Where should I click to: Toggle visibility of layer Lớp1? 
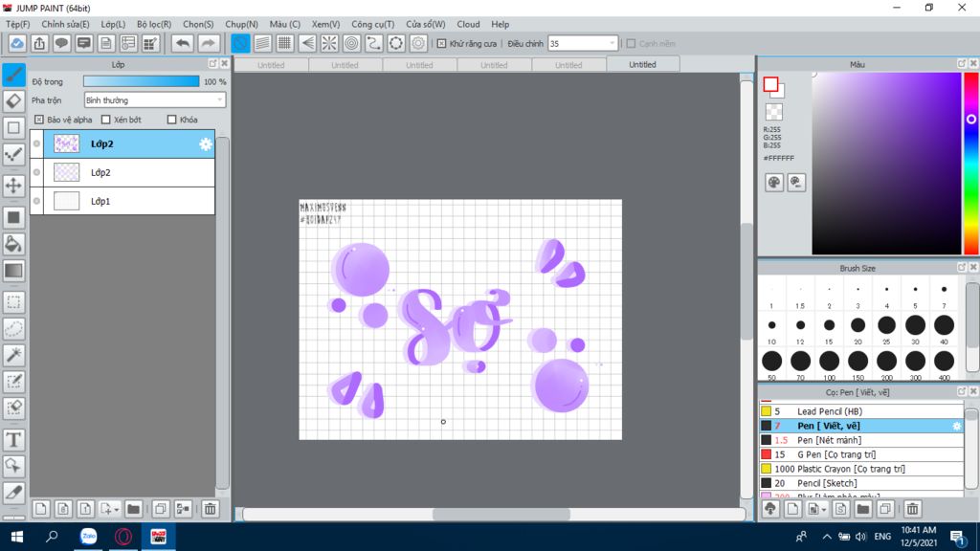[37, 201]
